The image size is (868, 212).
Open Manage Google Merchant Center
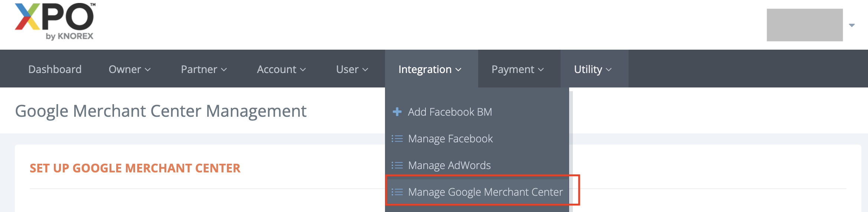pos(485,192)
